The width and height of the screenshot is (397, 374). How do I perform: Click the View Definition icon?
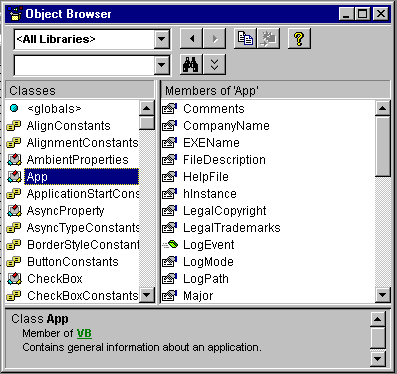268,39
